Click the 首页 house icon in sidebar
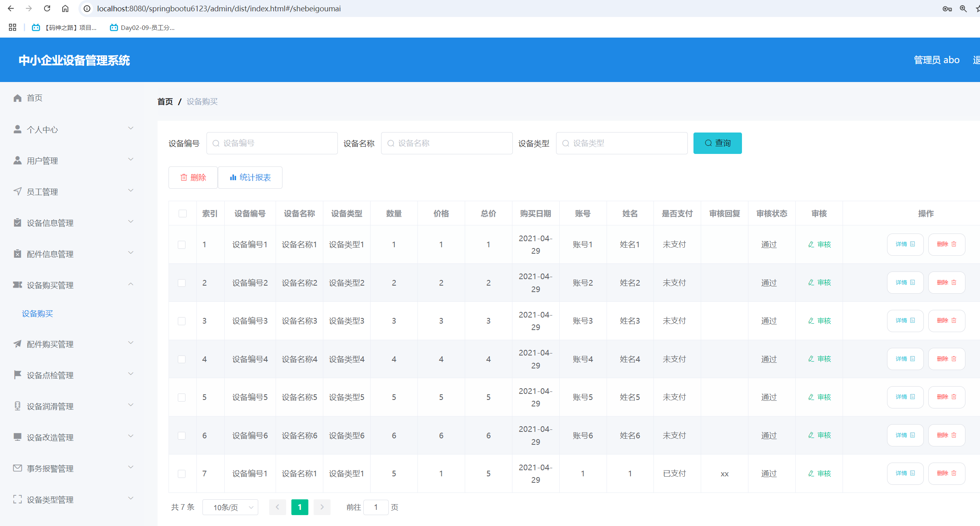Viewport: 980px width, 526px height. coord(17,98)
